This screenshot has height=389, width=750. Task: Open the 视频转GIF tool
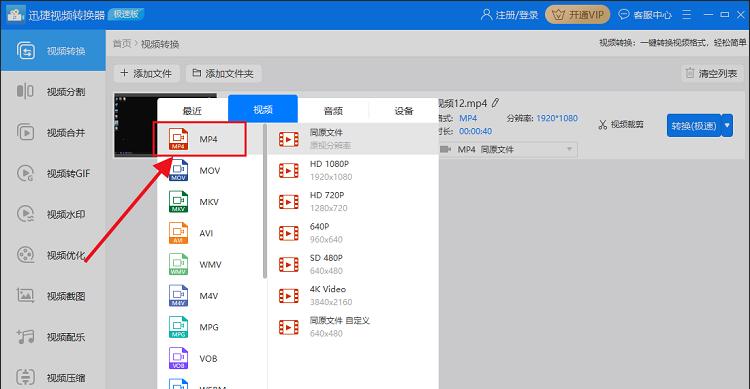(53, 173)
